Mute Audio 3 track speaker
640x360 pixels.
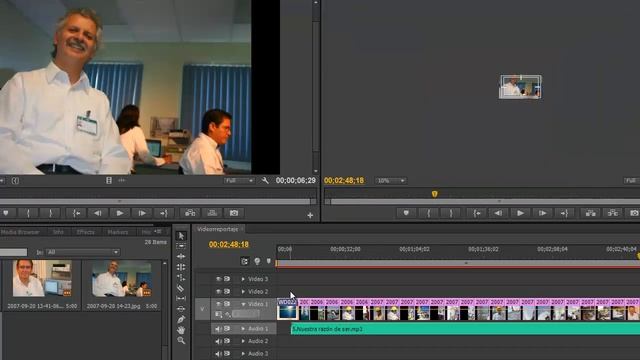click(x=218, y=353)
